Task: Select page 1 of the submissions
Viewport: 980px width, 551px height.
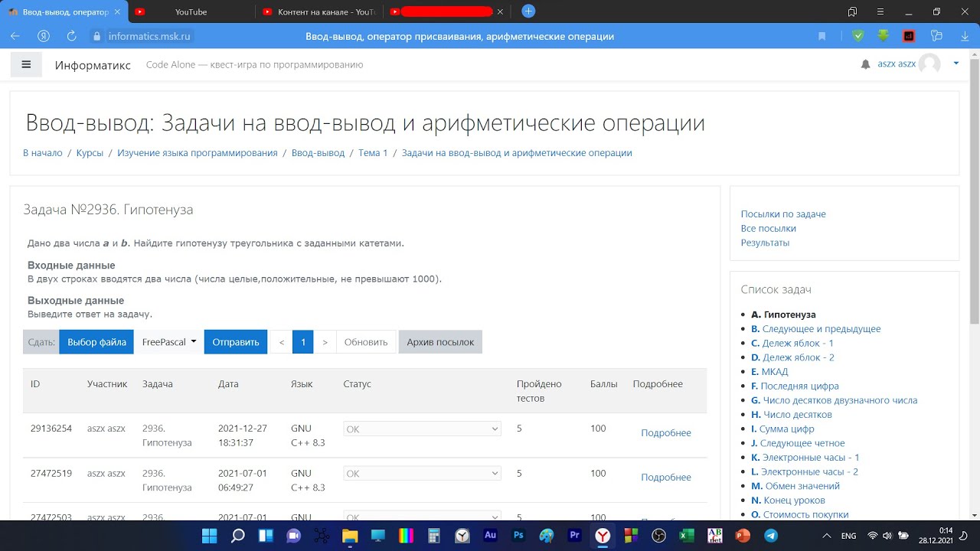Action: click(303, 341)
